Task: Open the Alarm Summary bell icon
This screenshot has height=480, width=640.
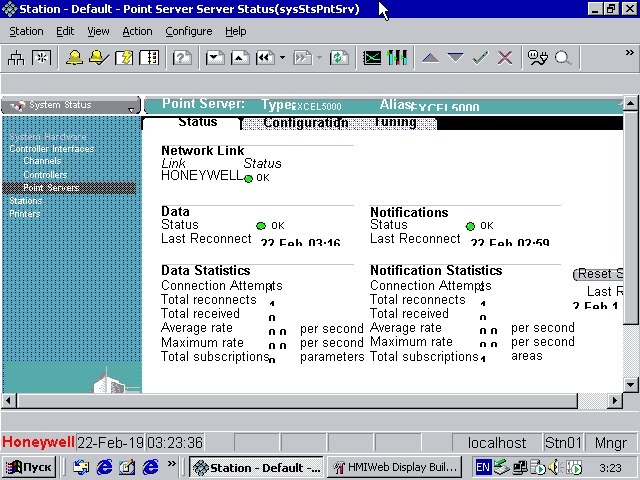Action: [x=74, y=58]
